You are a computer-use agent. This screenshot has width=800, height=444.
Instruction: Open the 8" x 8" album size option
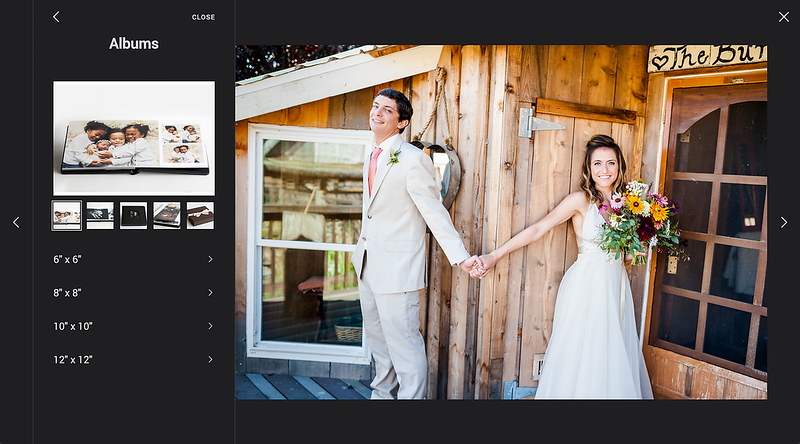click(x=67, y=293)
